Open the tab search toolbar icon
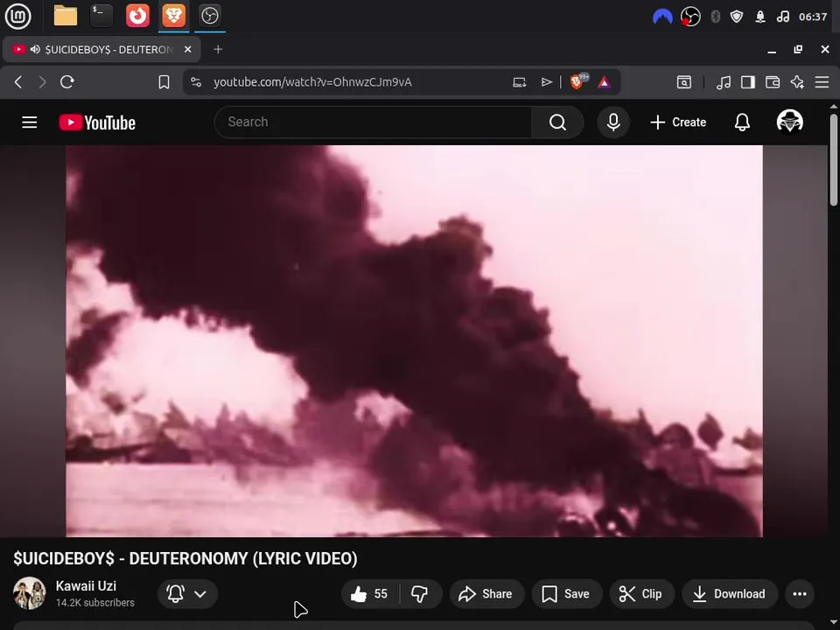Image resolution: width=840 pixels, height=630 pixels. (683, 82)
